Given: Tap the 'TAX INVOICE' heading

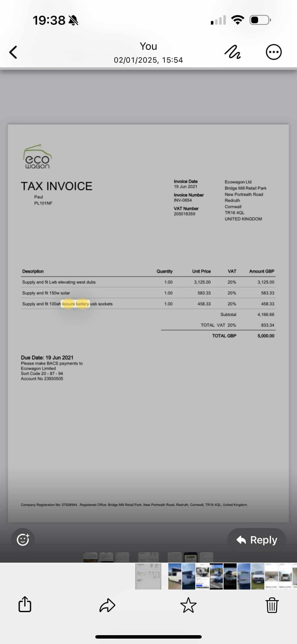Looking at the screenshot, I should [56, 186].
